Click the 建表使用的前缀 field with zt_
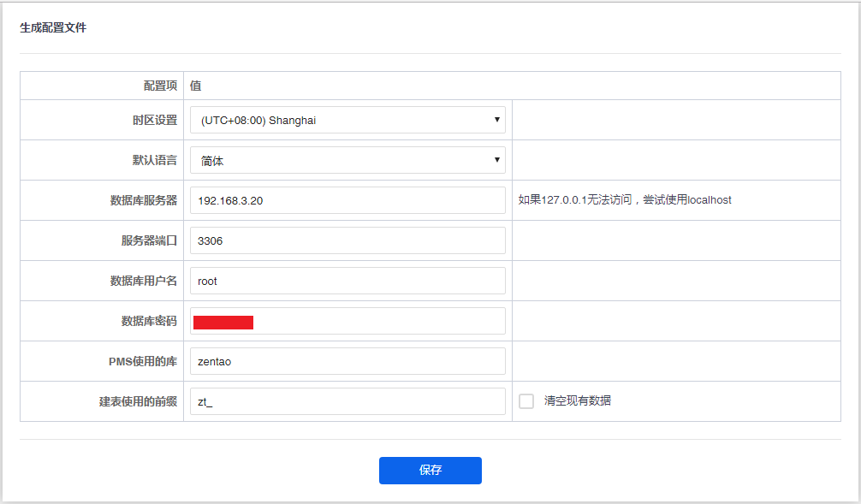 (347, 401)
